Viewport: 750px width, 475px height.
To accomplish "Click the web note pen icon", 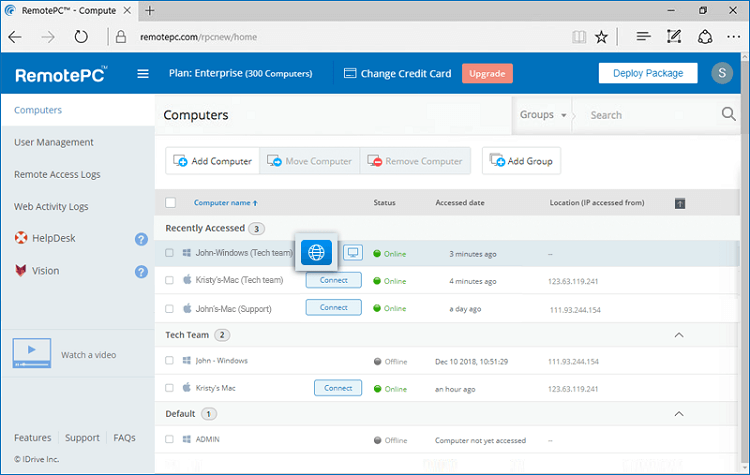I will (673, 36).
